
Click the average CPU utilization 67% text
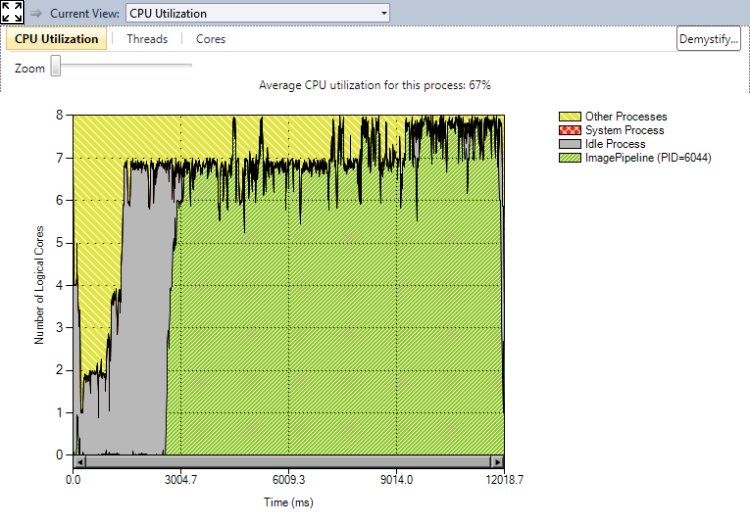click(375, 85)
